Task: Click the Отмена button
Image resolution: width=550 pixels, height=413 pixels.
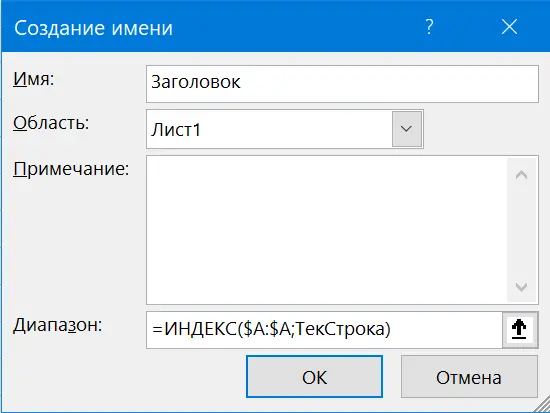Action: pos(469,377)
